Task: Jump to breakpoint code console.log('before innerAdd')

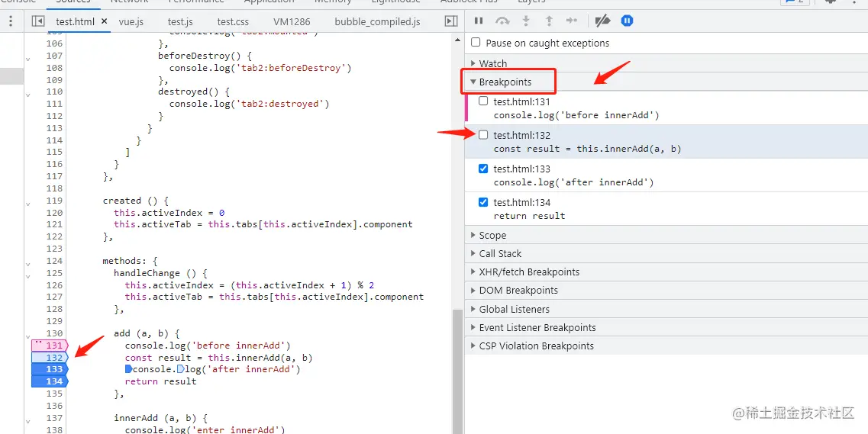Action: pos(576,115)
